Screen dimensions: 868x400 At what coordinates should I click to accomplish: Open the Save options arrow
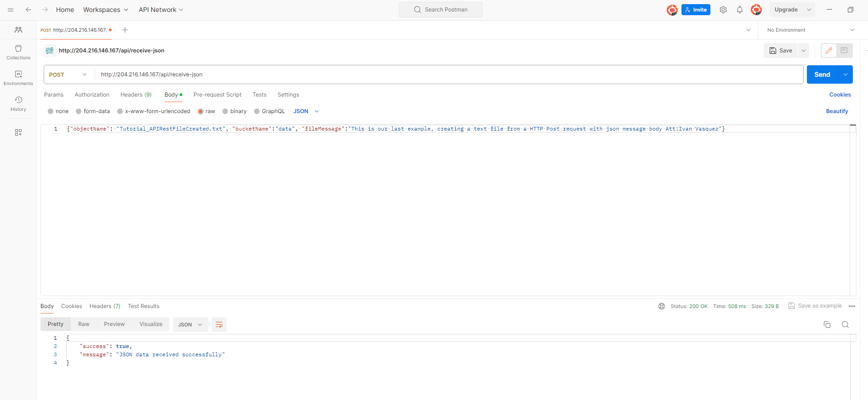(804, 51)
